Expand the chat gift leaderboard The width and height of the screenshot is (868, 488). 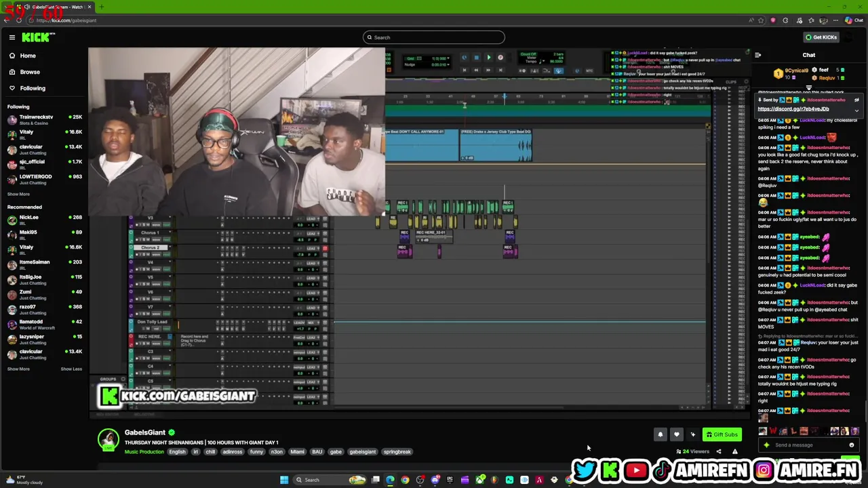click(809, 87)
